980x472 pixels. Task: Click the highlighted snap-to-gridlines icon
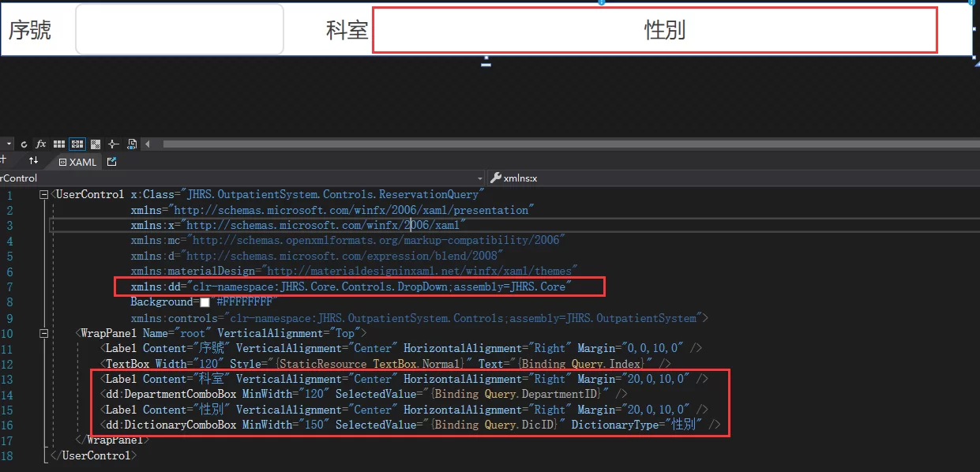(x=77, y=144)
